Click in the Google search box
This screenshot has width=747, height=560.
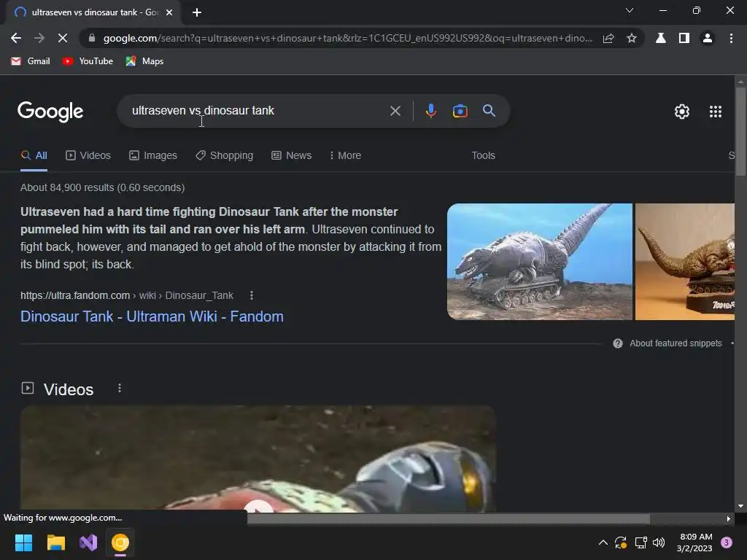pos(258,111)
